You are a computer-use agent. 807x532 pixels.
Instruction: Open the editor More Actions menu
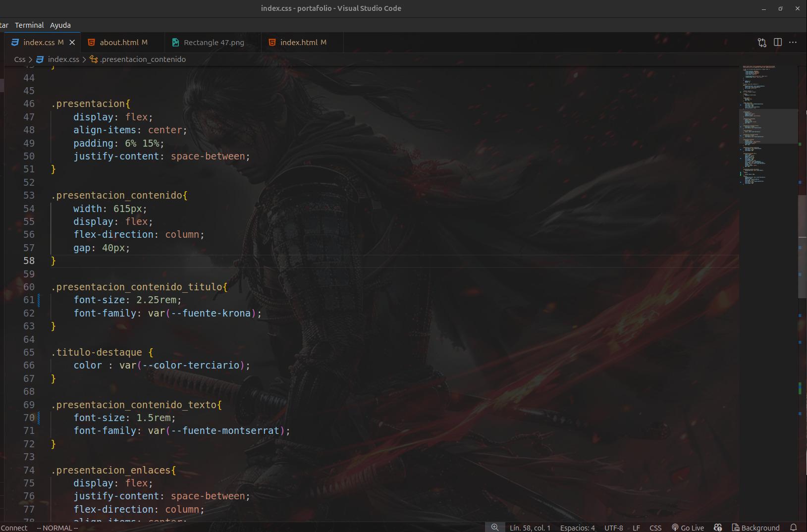pyautogui.click(x=793, y=43)
